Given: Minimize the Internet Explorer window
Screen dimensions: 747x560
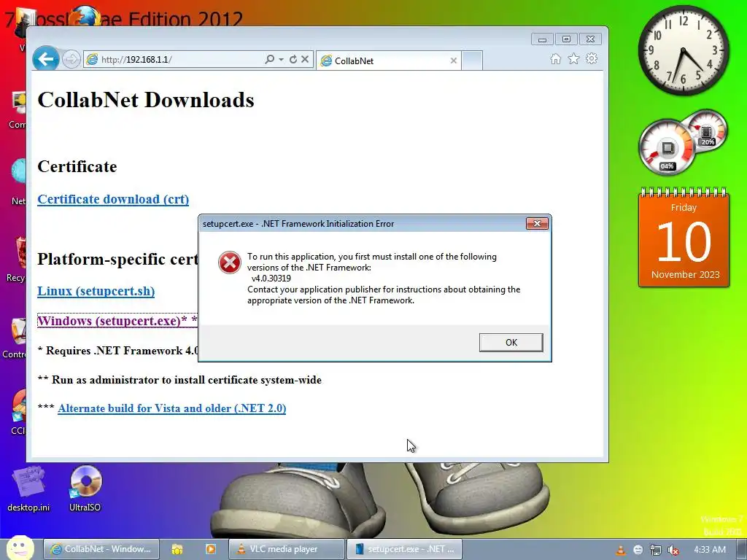Looking at the screenshot, I should pos(542,39).
